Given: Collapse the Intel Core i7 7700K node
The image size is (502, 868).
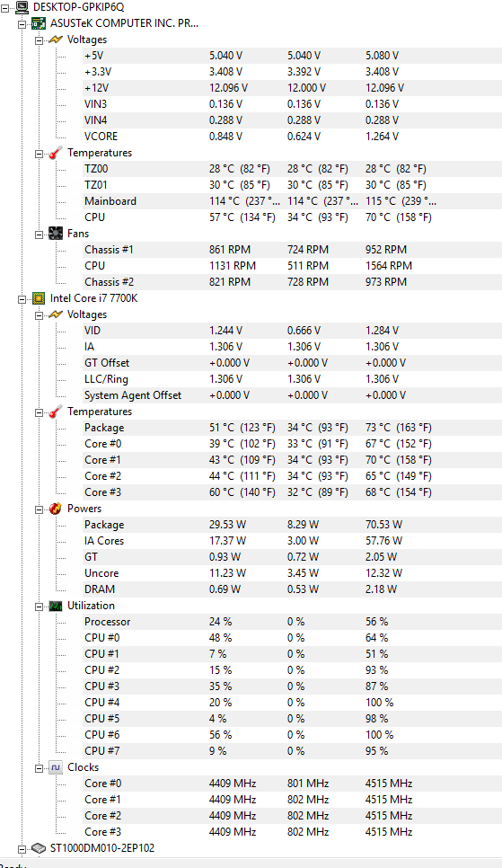Looking at the screenshot, I should pyautogui.click(x=22, y=299).
